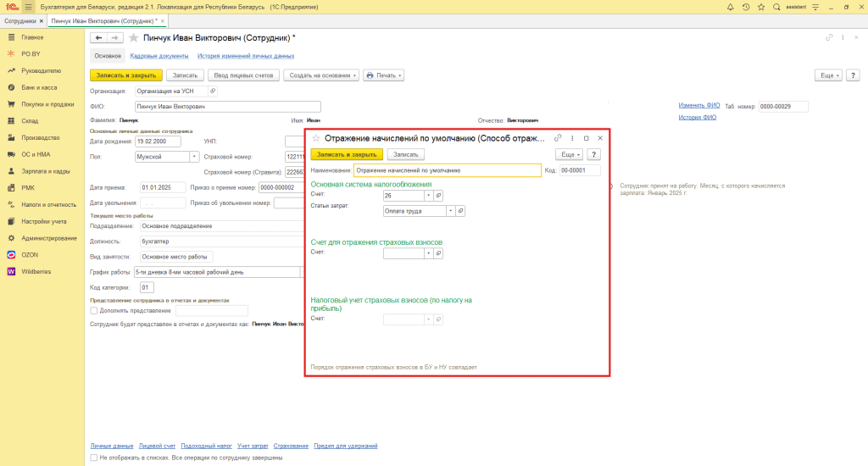Go forward with right arrow button
Image resolution: width=868 pixels, height=466 pixels.
114,37
